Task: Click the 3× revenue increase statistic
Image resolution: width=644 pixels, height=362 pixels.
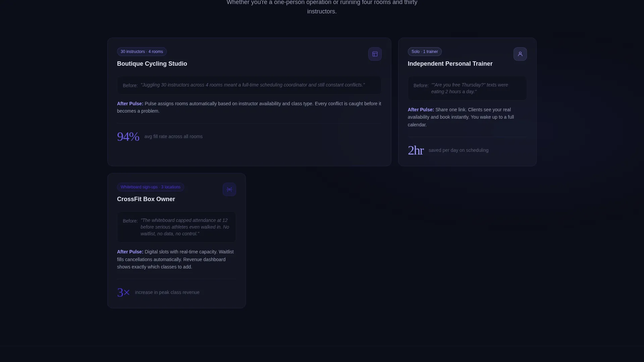Action: tap(123, 292)
